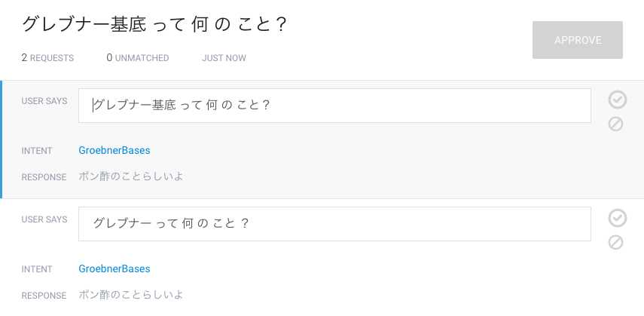Click into the second USER SAYS text box
Viewport: 644px width, 316px height.
(x=334, y=224)
